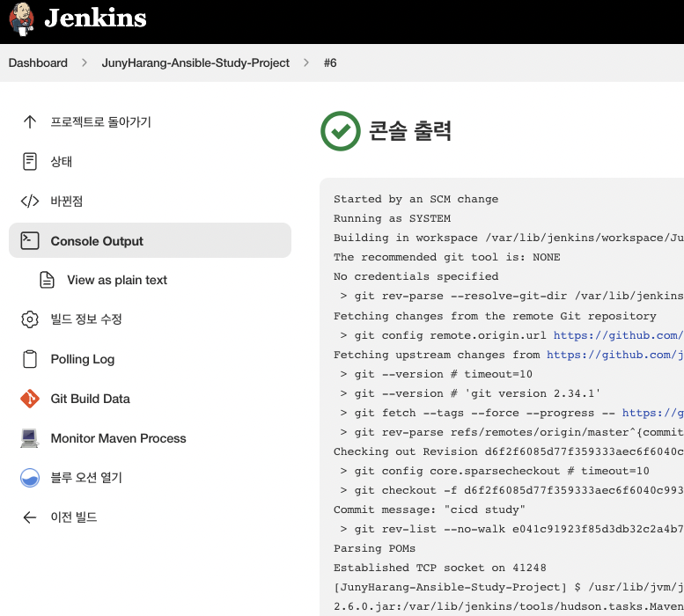
Task: Open the 상태 status page
Action: (61, 161)
